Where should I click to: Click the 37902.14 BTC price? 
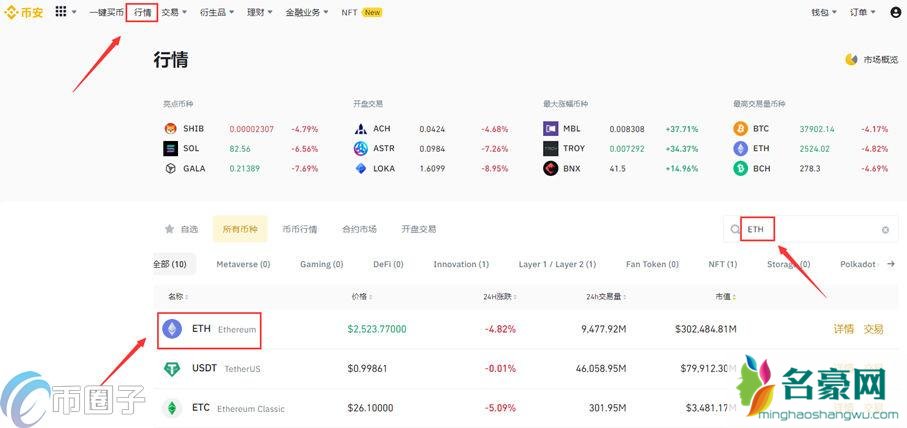point(817,128)
